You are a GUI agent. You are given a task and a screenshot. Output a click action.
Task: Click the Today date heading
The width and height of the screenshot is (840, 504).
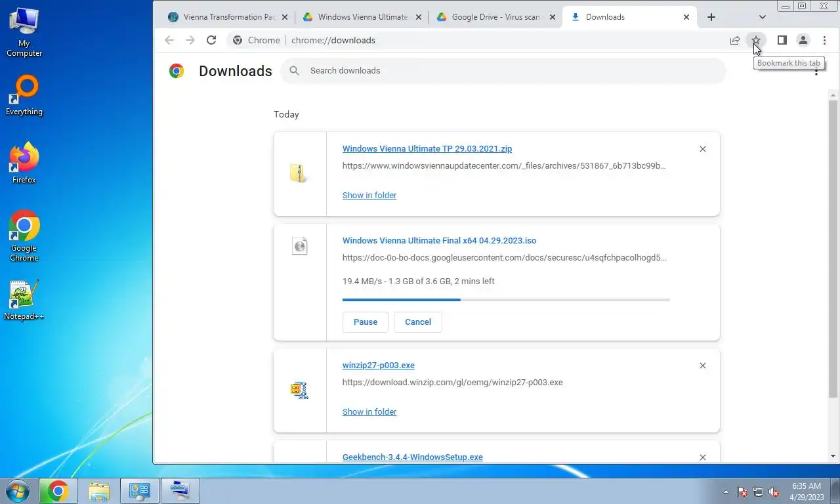pos(286,114)
